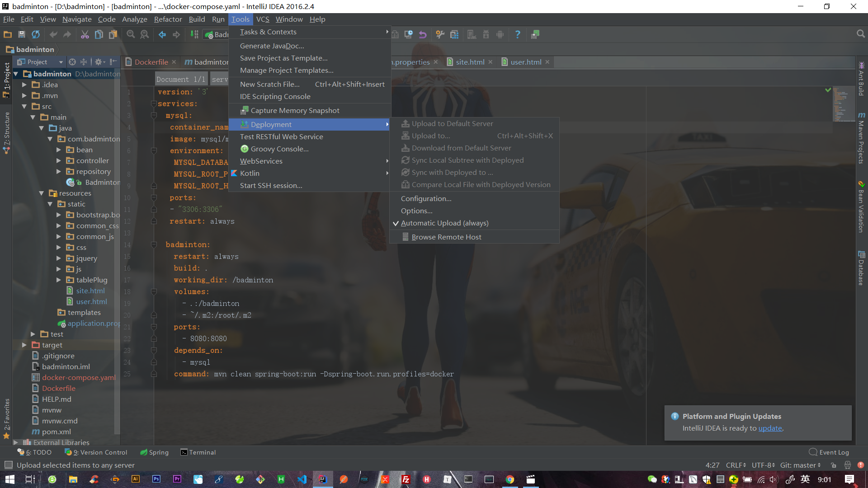
Task: Click the Make Project build icon
Action: click(194, 34)
